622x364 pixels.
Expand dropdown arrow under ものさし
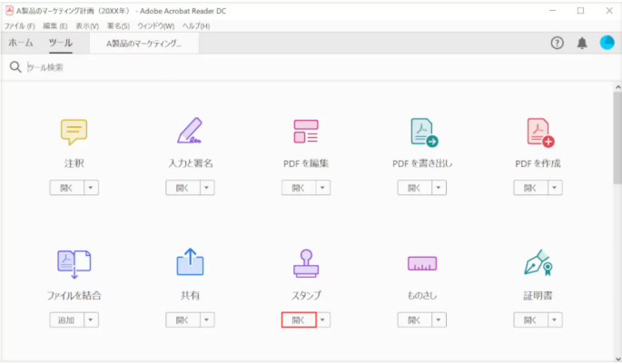pyautogui.click(x=439, y=320)
